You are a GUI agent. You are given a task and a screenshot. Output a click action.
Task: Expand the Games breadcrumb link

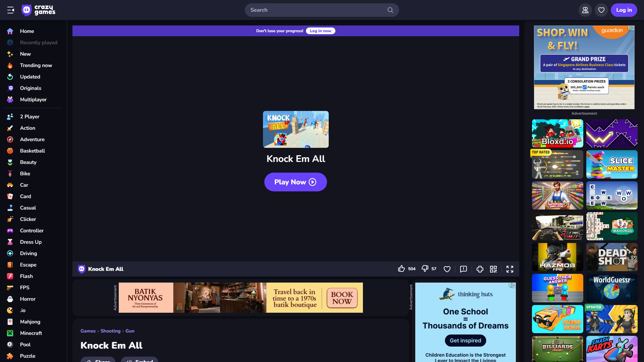pos(88,330)
